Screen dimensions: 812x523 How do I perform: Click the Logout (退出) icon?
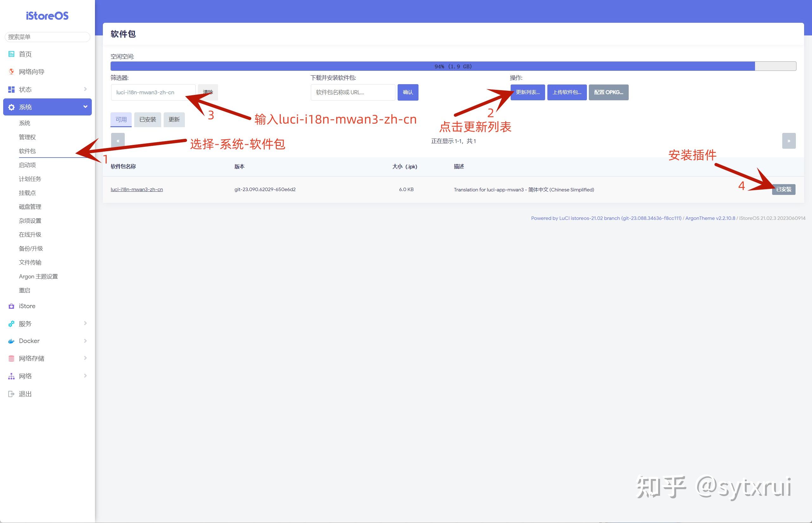[11, 394]
